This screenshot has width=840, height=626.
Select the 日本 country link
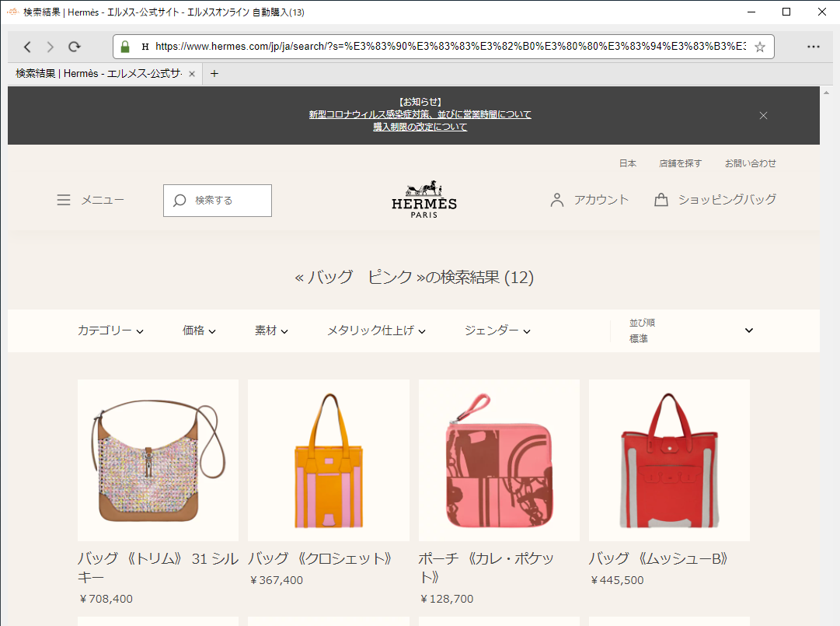pos(628,163)
